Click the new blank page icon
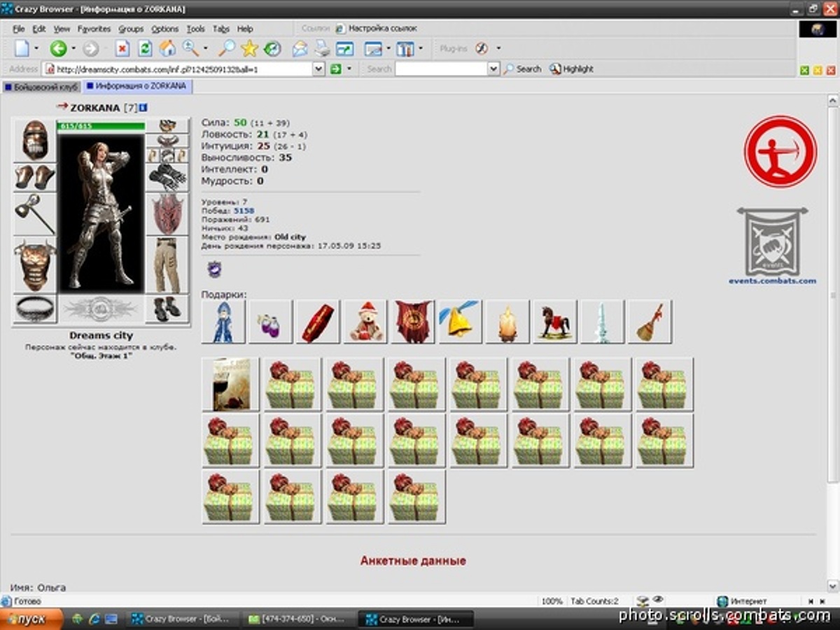Viewport: 840px width, 630px height. click(22, 48)
